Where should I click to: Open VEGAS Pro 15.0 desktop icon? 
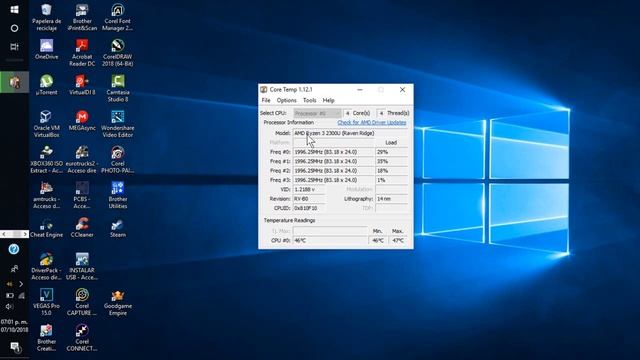click(47, 302)
